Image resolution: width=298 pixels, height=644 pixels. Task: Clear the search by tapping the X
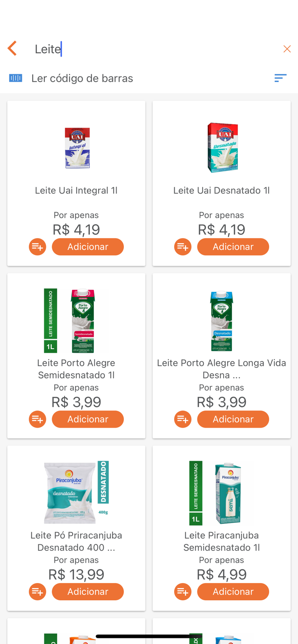point(287,49)
